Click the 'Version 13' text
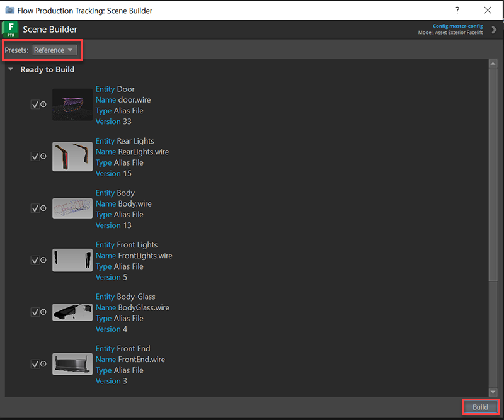Screen dimensions: 504x420 [113, 225]
